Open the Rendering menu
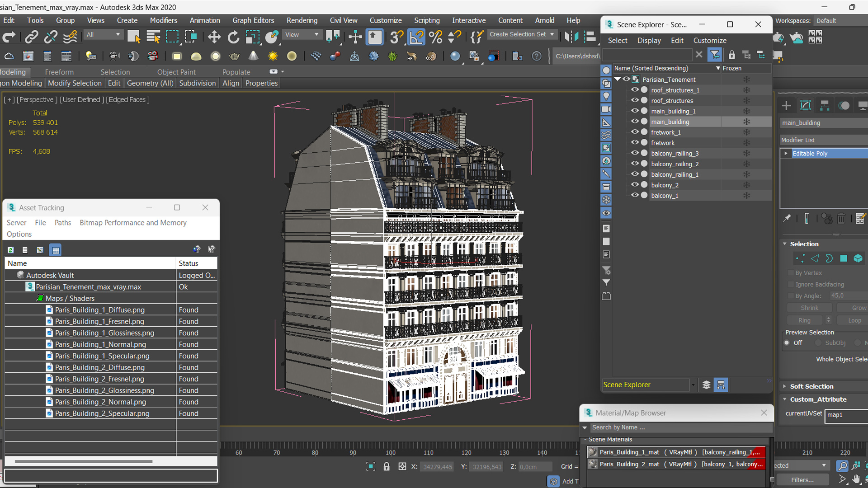 (x=302, y=20)
